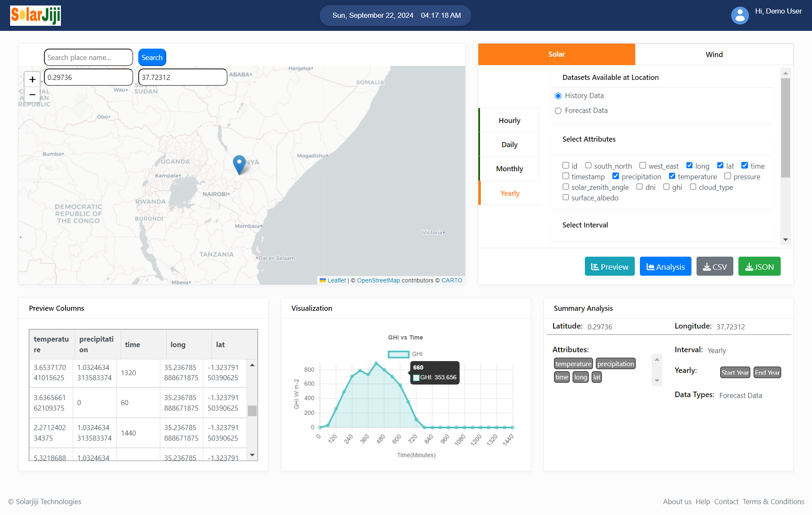Select History Data radio option

558,96
